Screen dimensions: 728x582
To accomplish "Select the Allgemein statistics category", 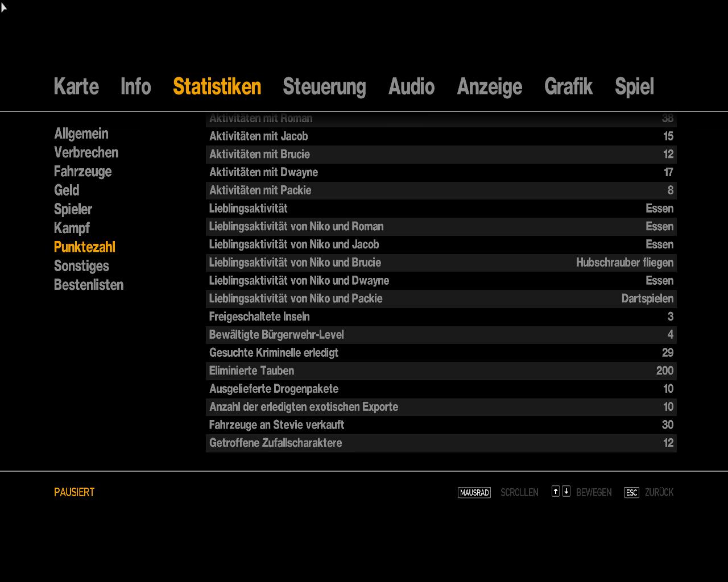I will (x=81, y=134).
